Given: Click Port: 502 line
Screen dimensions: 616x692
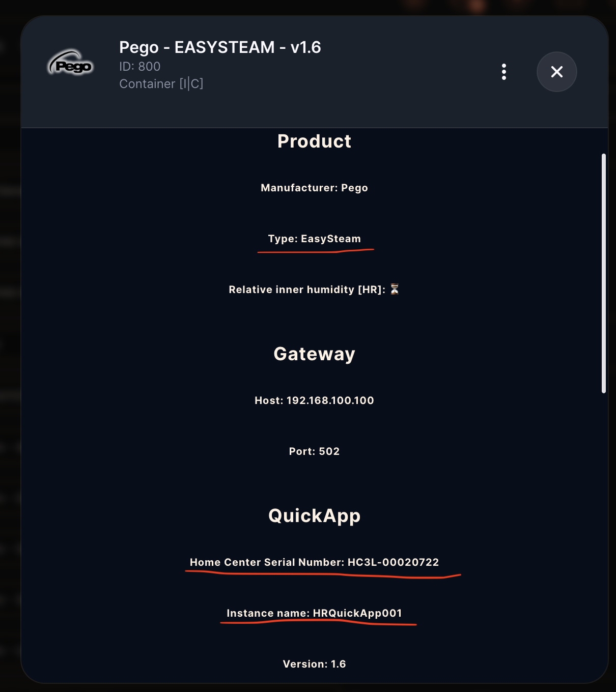Looking at the screenshot, I should 314,451.
